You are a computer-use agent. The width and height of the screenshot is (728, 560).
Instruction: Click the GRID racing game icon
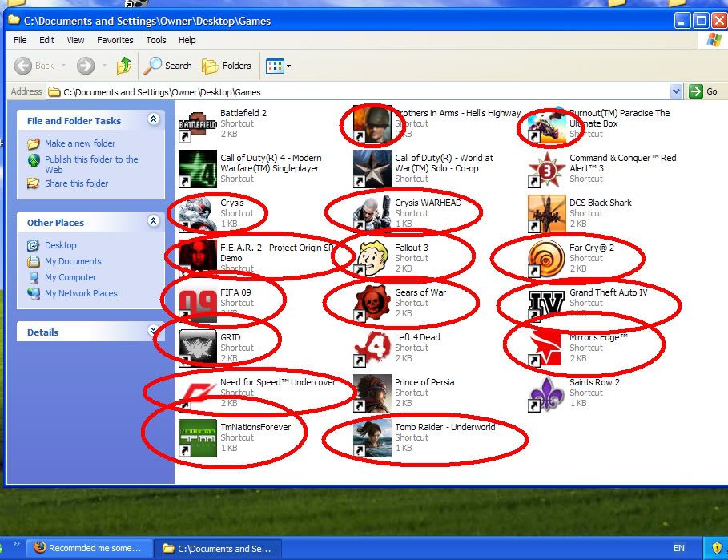198,348
